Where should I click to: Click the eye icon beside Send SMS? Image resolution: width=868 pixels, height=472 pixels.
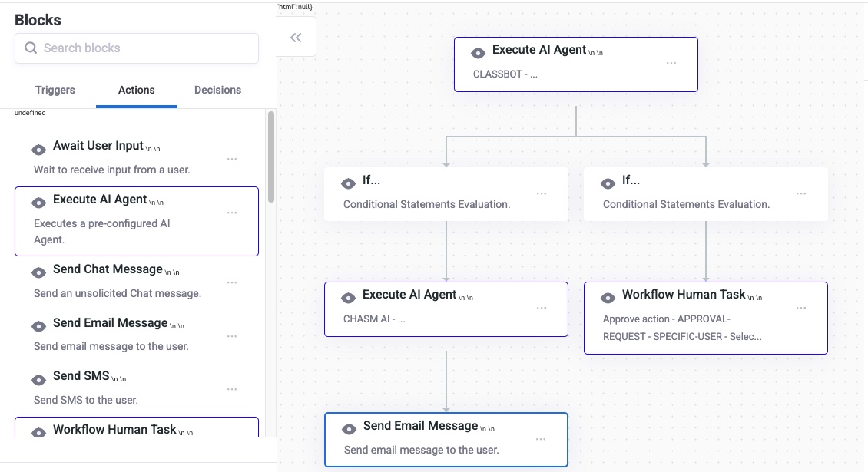point(38,380)
